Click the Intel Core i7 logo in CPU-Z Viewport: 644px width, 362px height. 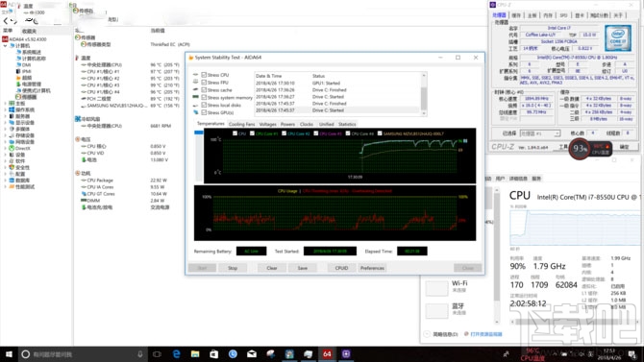click(x=618, y=37)
